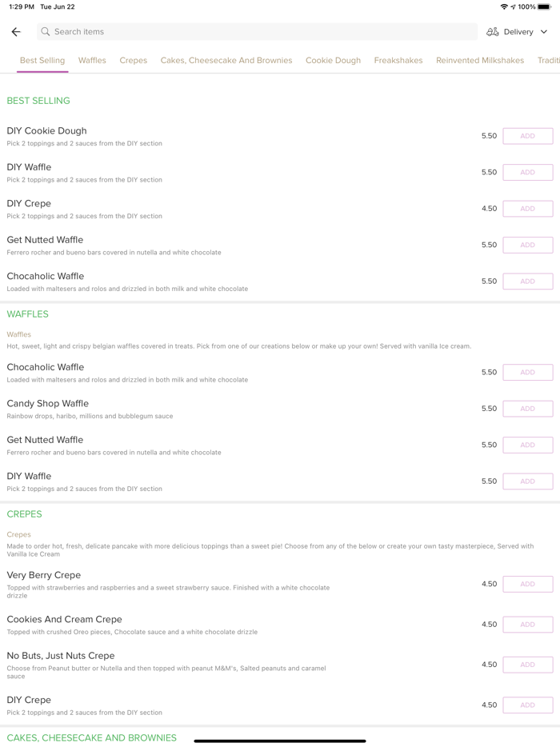Go to the Cookie Dough tab
This screenshot has width=560, height=747.
333,60
